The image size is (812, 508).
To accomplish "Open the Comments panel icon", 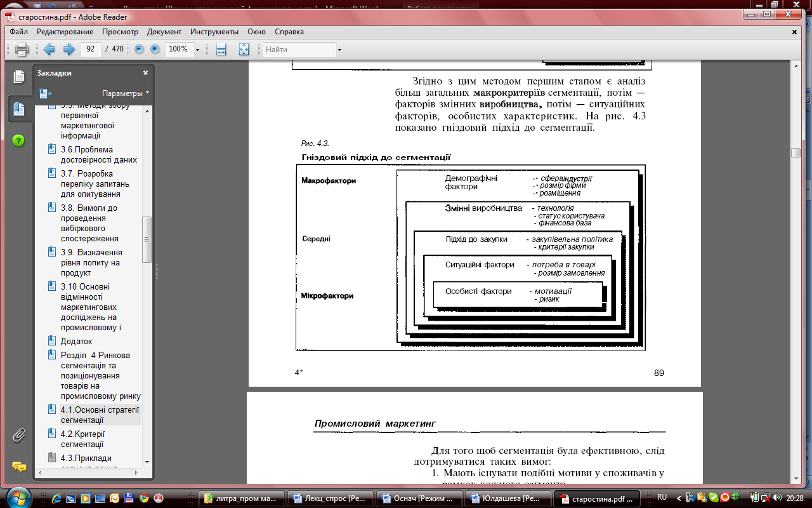I will click(x=19, y=467).
